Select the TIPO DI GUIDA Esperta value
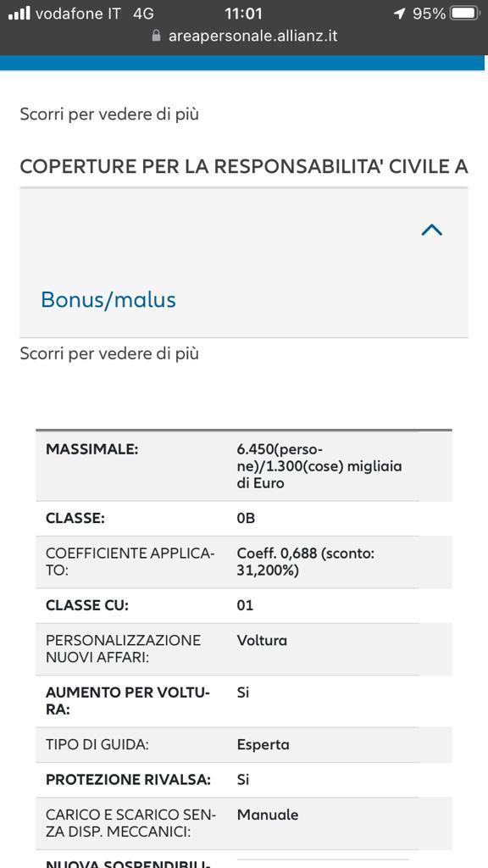 pos(263,745)
